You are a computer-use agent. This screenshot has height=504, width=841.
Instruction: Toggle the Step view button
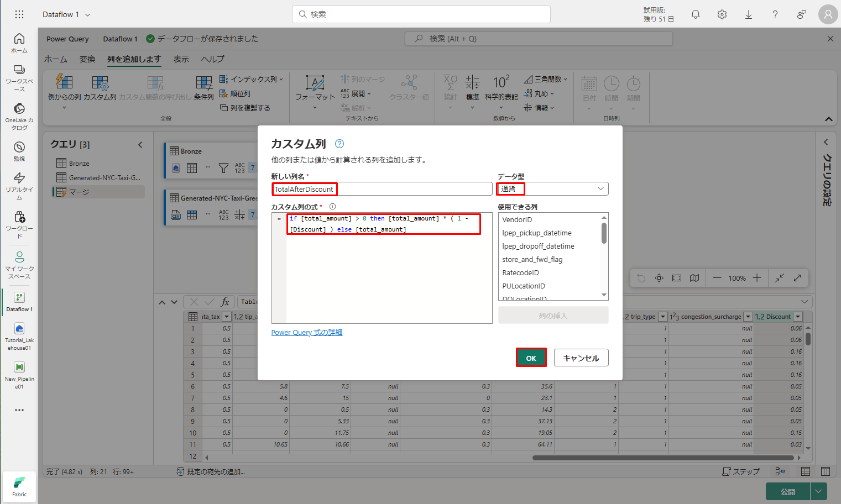(741, 471)
